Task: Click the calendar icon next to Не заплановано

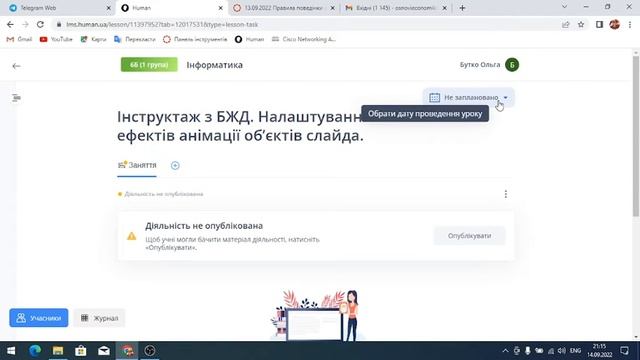Action: point(435,98)
